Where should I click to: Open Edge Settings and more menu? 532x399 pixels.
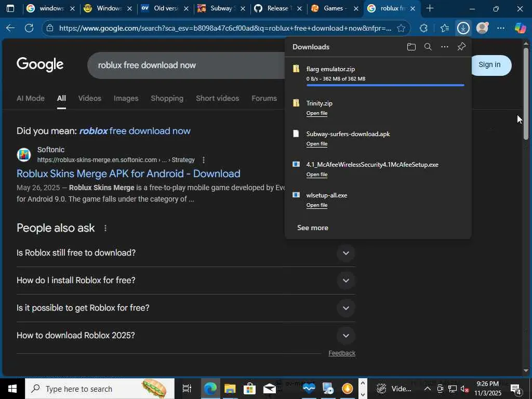click(501, 28)
